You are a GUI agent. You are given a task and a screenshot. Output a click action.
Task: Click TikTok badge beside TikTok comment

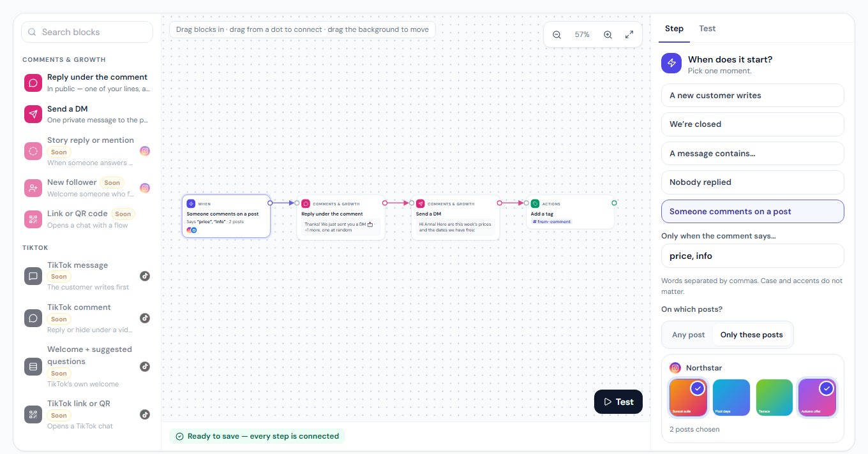coord(146,318)
